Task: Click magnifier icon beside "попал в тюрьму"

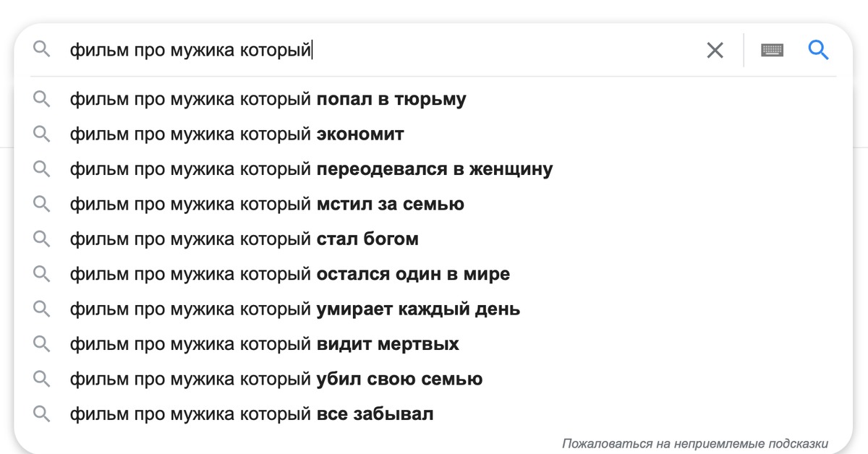Action: (x=42, y=99)
